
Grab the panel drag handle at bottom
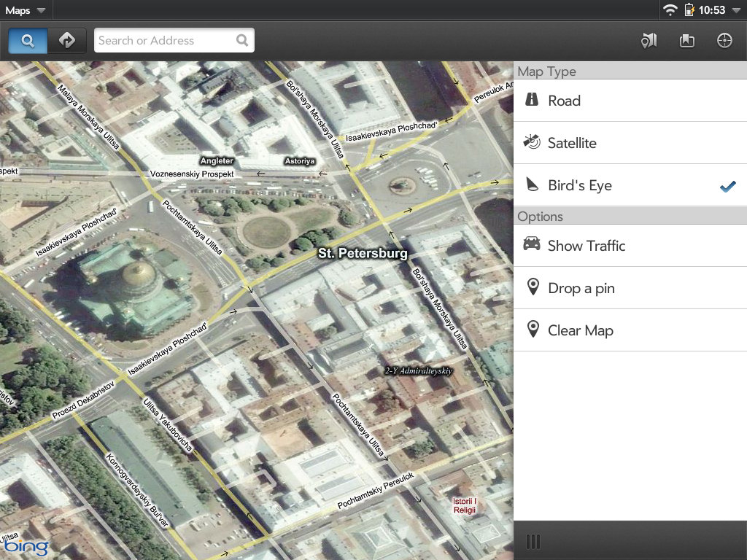click(x=533, y=541)
